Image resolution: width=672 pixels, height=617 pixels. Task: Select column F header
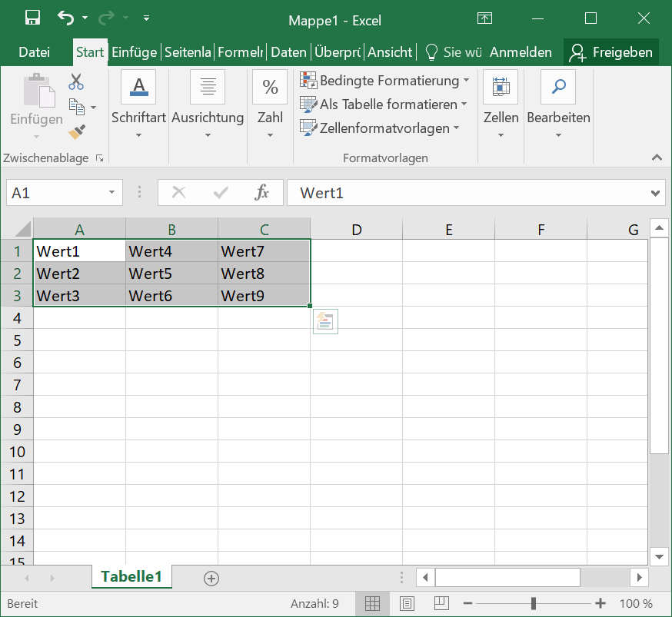[x=541, y=230]
